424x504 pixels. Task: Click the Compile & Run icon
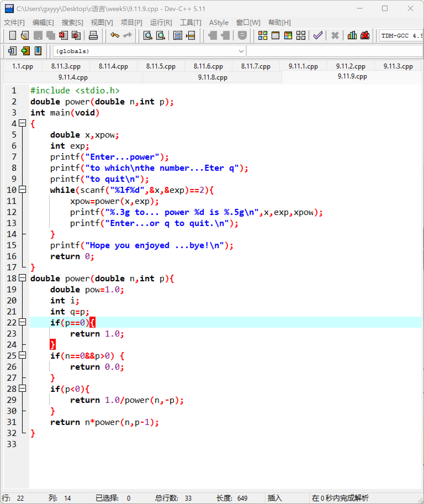(x=288, y=35)
